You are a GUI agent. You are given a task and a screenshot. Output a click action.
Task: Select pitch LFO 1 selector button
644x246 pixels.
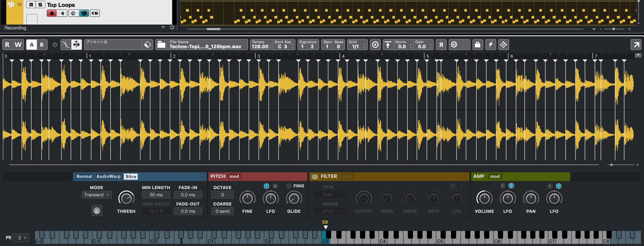266,186
